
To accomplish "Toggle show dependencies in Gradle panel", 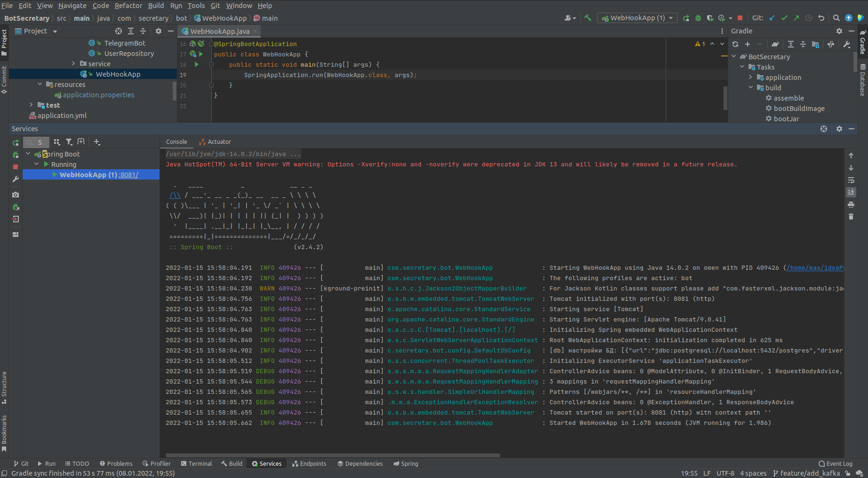I will point(816,44).
